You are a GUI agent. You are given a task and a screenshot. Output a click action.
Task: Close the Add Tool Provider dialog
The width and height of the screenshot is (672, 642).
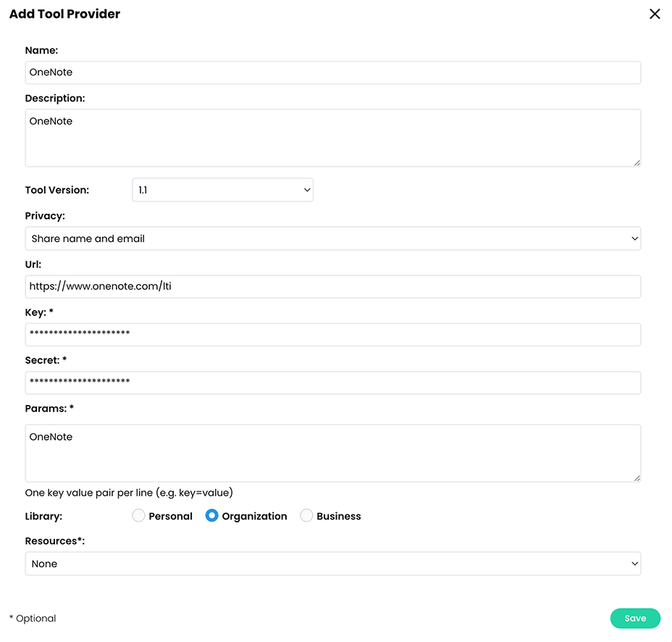(655, 14)
